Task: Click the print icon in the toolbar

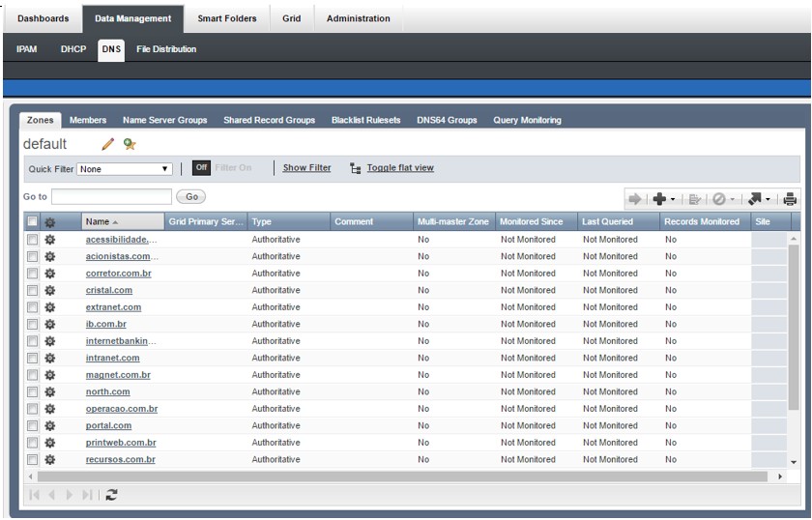Action: click(x=790, y=199)
